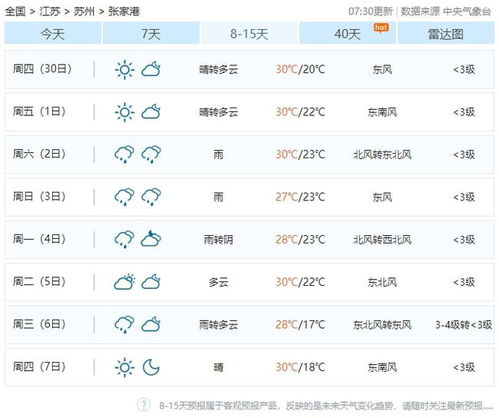Click the first rain icon for 周六 (2日)
Screen dimensions: 499x418
coord(125,155)
